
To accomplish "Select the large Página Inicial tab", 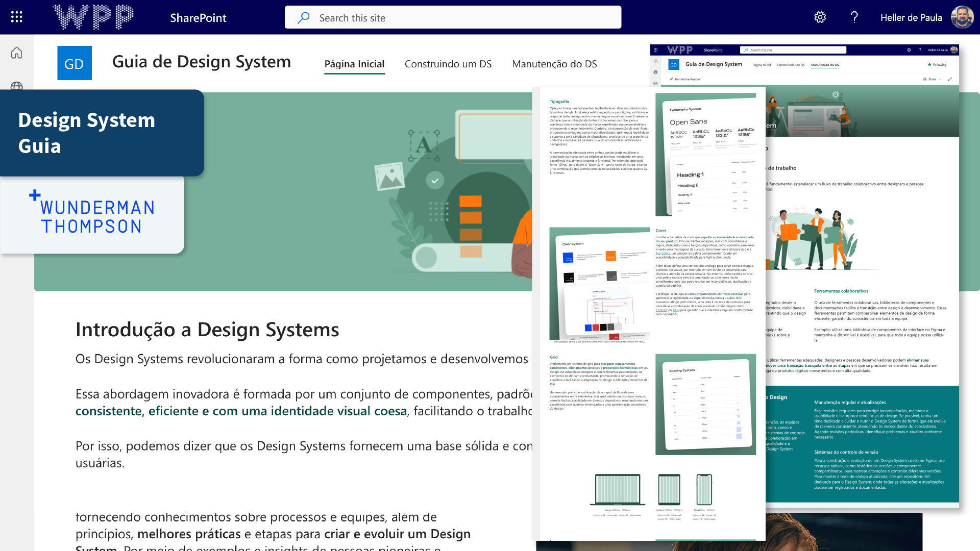I will point(354,64).
